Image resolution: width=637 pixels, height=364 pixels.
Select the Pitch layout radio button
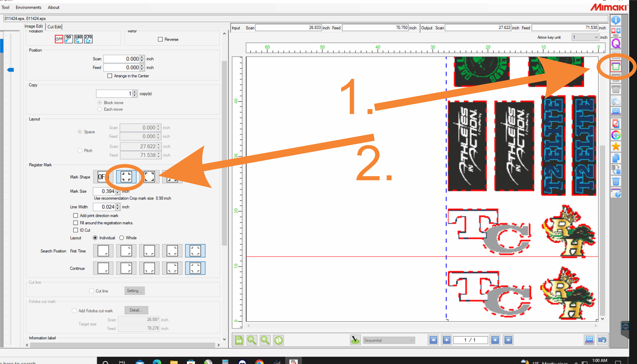tap(80, 151)
